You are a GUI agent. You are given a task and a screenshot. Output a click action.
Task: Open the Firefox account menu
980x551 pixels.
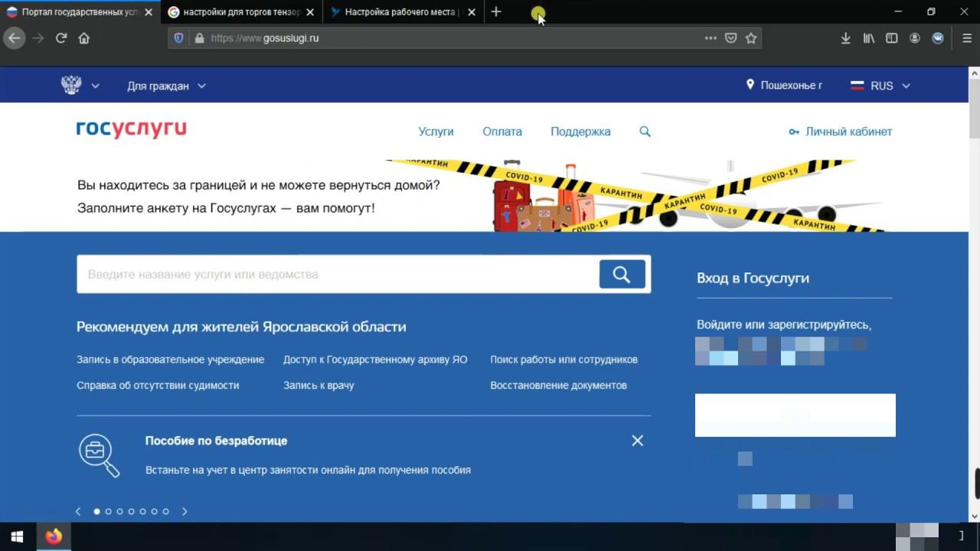coord(915,38)
